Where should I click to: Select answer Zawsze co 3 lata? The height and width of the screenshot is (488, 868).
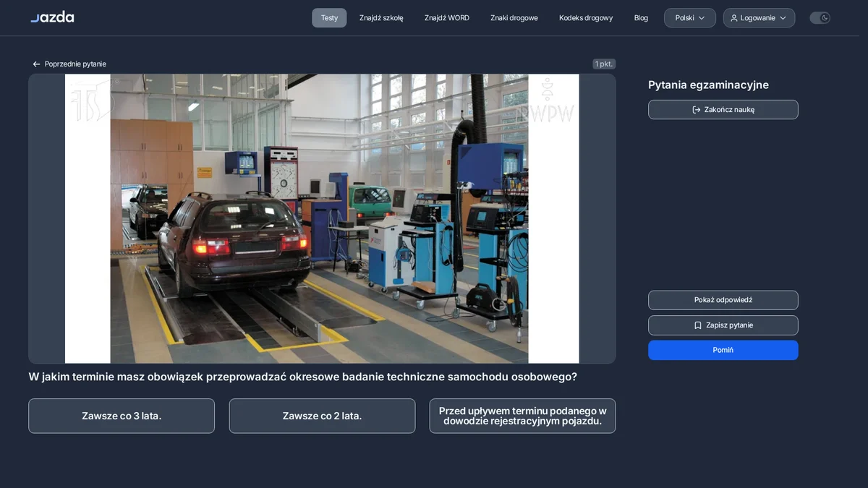pos(122,416)
